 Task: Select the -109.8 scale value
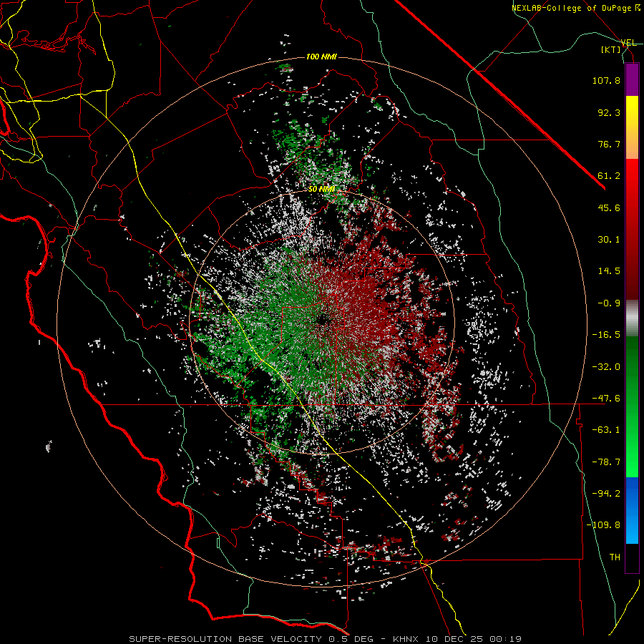point(603,525)
